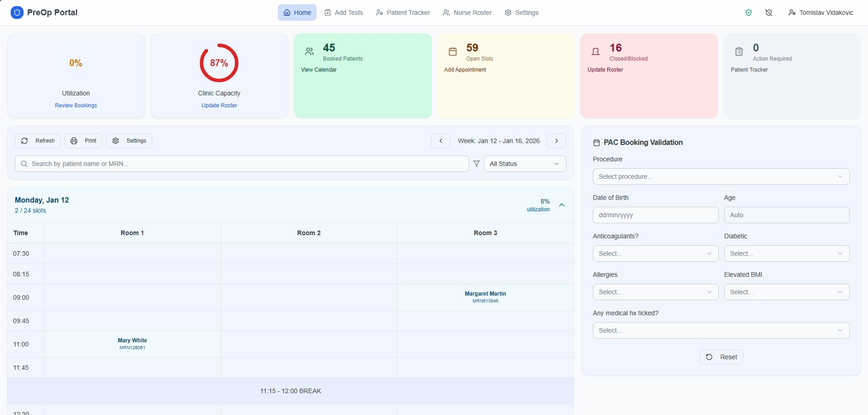Click the Print button
Screen dimensions: 868x415
tap(83, 141)
